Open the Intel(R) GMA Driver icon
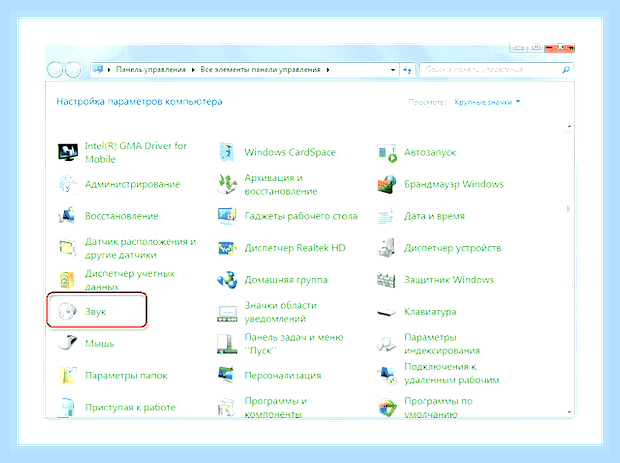The height and width of the screenshot is (463, 620). tap(68, 152)
